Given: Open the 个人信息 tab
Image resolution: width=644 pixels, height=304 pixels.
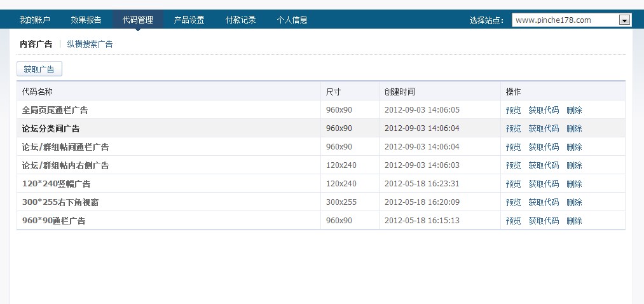Looking at the screenshot, I should coord(292,20).
